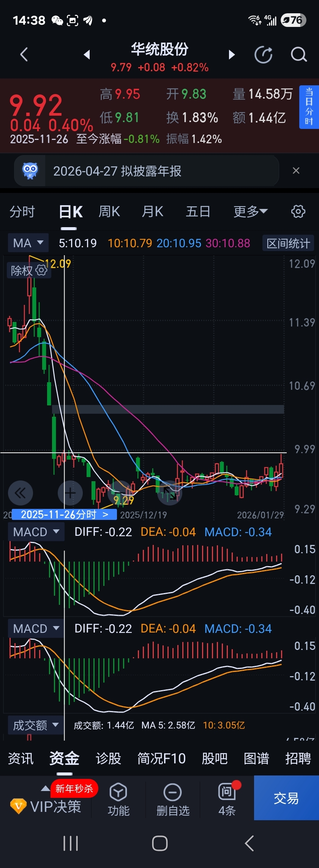Tap the 30:10.88 moving average value
This screenshot has width=319, height=868.
click(x=228, y=243)
